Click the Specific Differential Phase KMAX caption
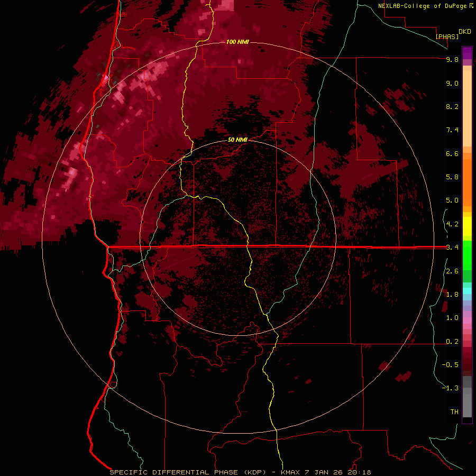476x476 pixels. click(x=240, y=472)
